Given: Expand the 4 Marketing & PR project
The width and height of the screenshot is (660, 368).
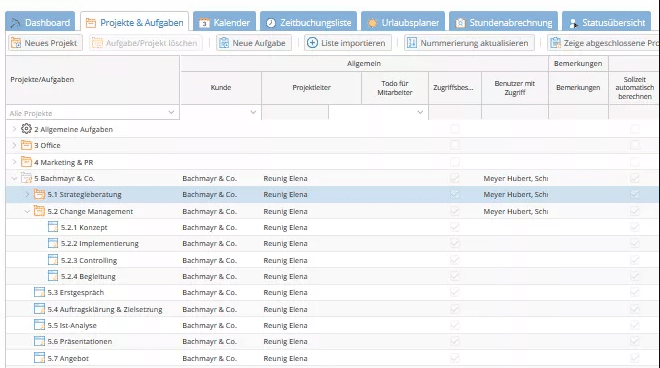Looking at the screenshot, I should (14, 162).
